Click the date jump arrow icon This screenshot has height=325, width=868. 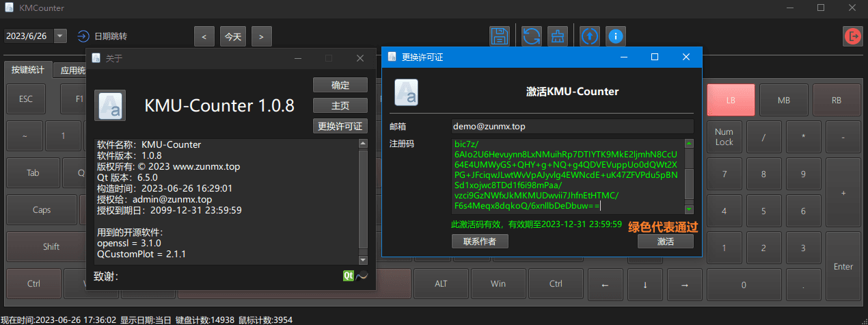83,36
